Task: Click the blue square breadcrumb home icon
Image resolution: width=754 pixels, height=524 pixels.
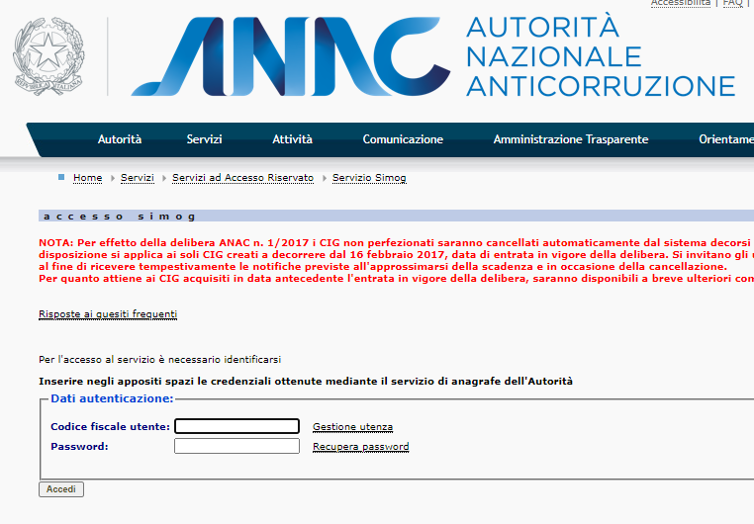Action: coord(61,177)
